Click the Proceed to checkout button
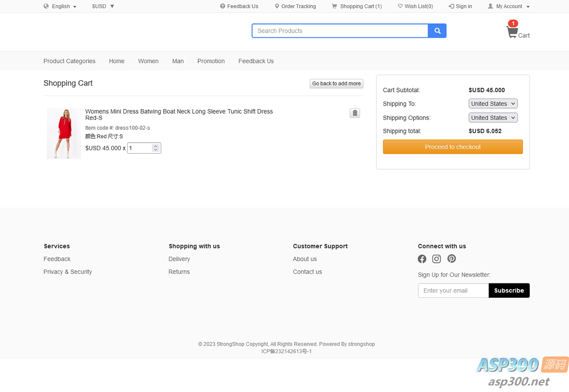The image size is (569, 392). click(x=453, y=147)
